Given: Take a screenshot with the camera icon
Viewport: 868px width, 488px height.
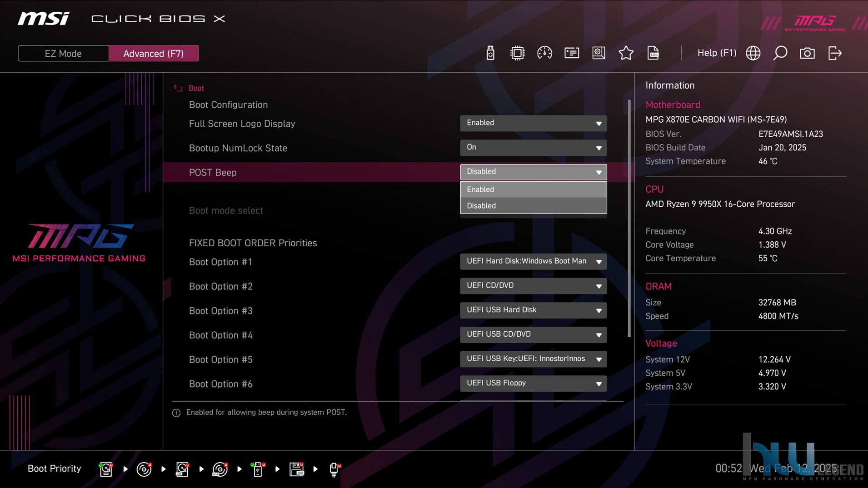Looking at the screenshot, I should point(807,53).
